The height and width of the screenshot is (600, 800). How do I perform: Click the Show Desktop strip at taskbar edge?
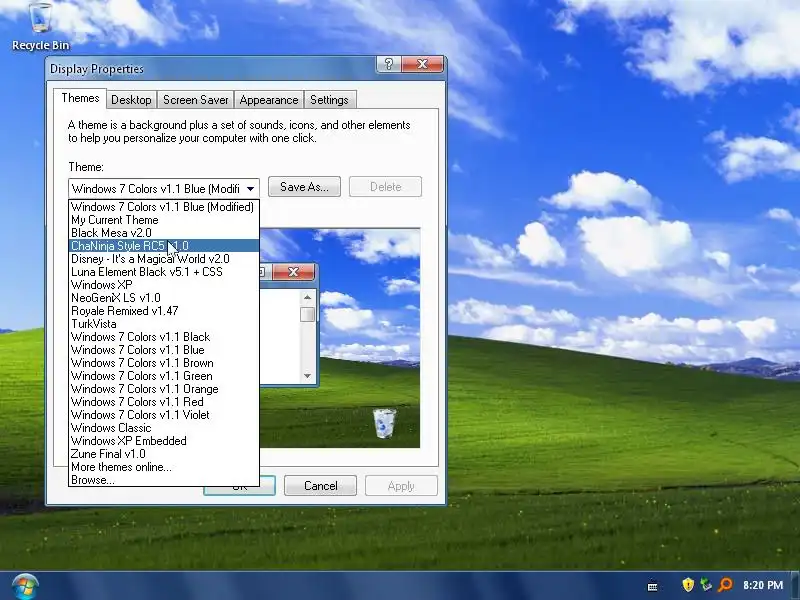(x=796, y=586)
